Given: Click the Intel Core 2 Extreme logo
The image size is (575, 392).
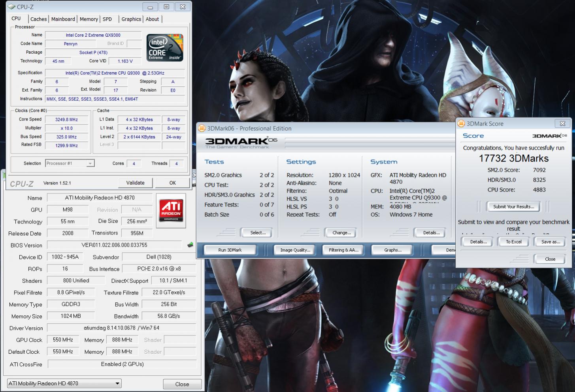Looking at the screenshot, I should pos(165,47).
